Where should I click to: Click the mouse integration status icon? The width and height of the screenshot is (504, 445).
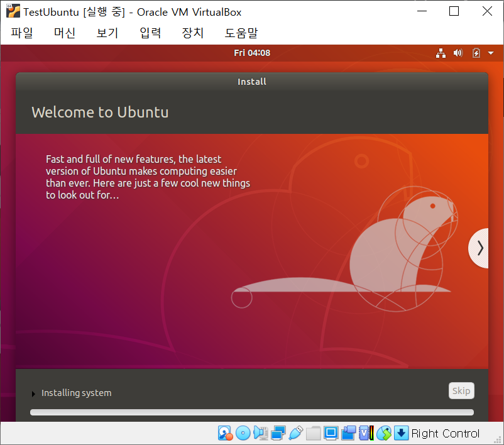pyautogui.click(x=384, y=433)
